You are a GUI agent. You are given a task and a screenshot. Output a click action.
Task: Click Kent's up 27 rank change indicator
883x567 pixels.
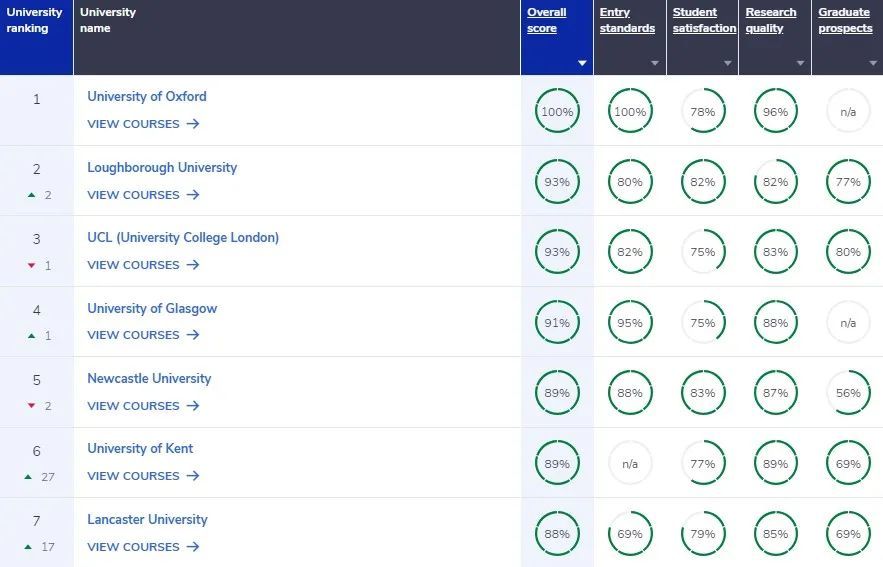[x=39, y=477]
